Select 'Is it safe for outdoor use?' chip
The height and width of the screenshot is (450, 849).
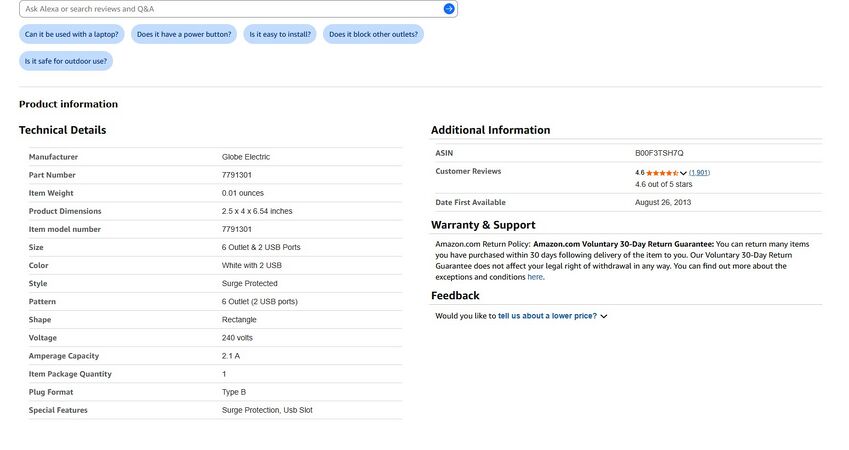click(x=66, y=61)
